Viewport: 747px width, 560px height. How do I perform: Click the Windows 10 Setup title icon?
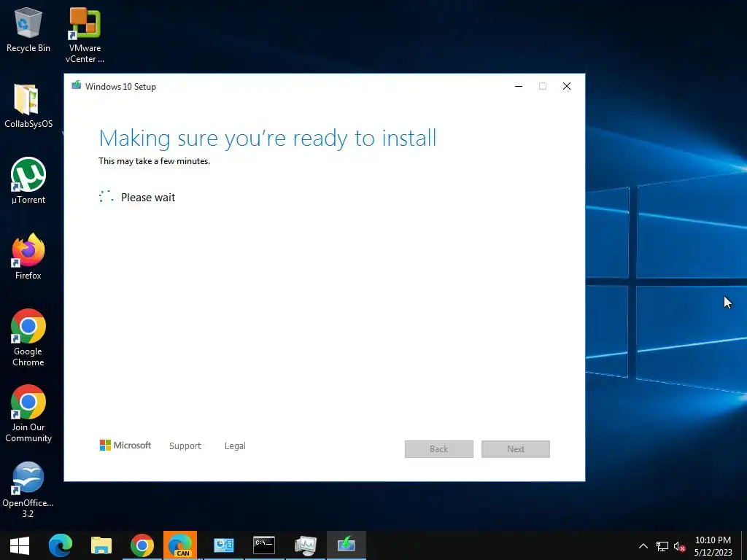(76, 86)
